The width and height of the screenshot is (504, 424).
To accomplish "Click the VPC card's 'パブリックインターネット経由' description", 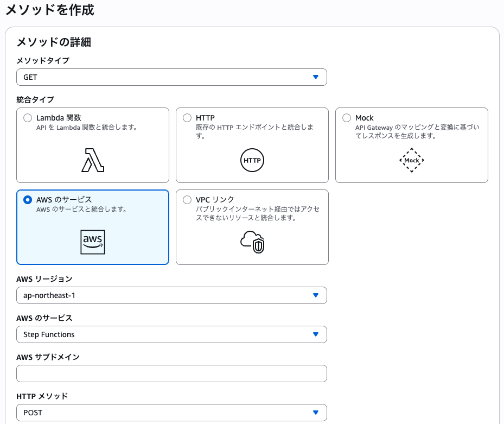I will (258, 213).
